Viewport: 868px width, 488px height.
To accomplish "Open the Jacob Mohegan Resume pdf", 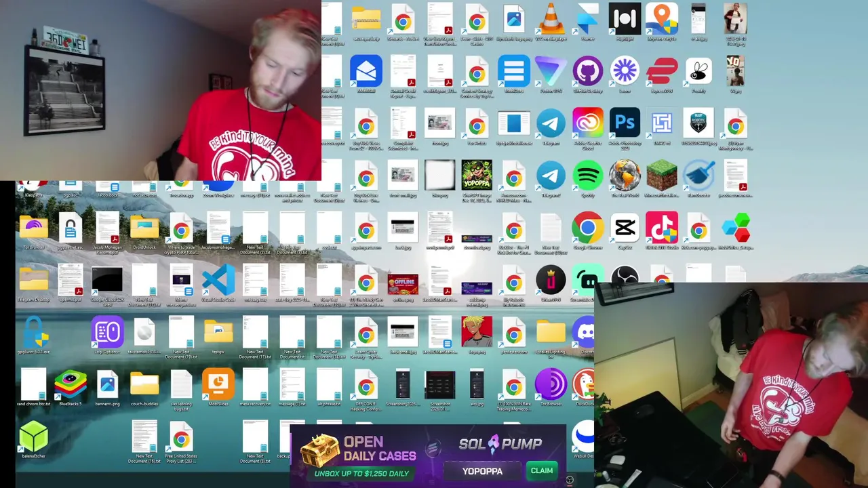I will pyautogui.click(x=107, y=228).
